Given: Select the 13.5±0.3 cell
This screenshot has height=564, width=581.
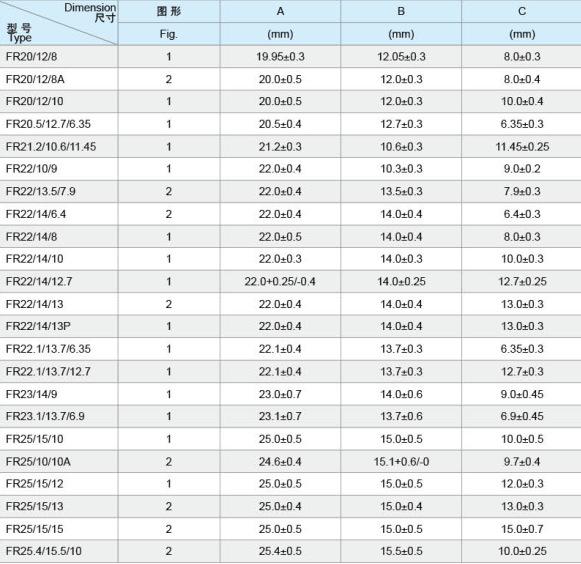Looking at the screenshot, I should point(401,191).
